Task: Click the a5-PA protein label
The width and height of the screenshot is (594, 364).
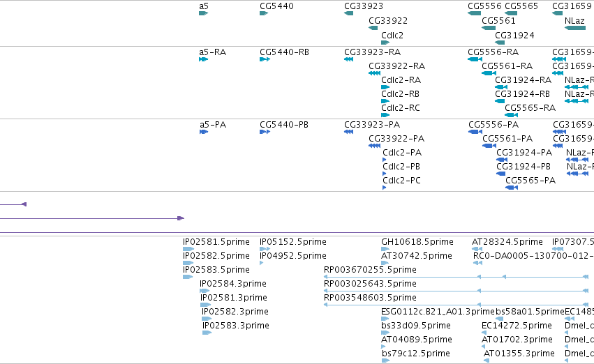Action: click(213, 125)
